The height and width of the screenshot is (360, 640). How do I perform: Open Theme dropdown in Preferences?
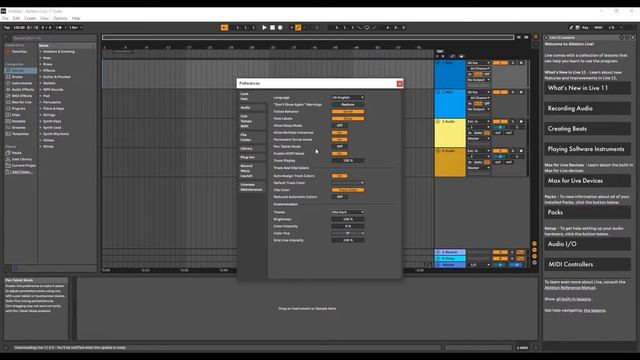click(x=348, y=212)
